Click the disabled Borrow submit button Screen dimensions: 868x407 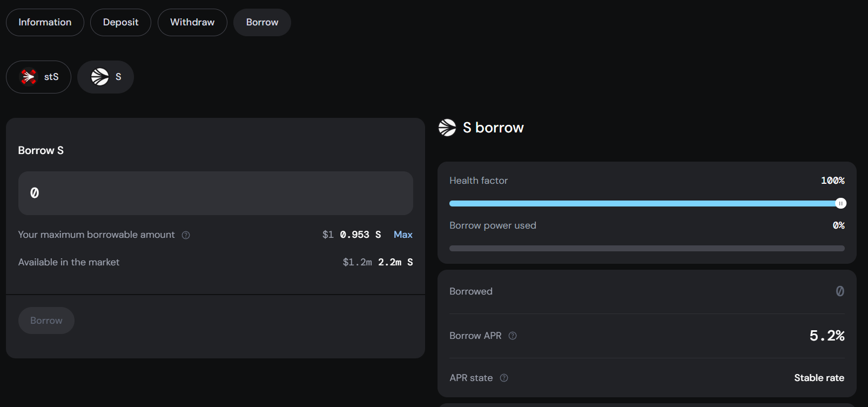click(x=46, y=321)
